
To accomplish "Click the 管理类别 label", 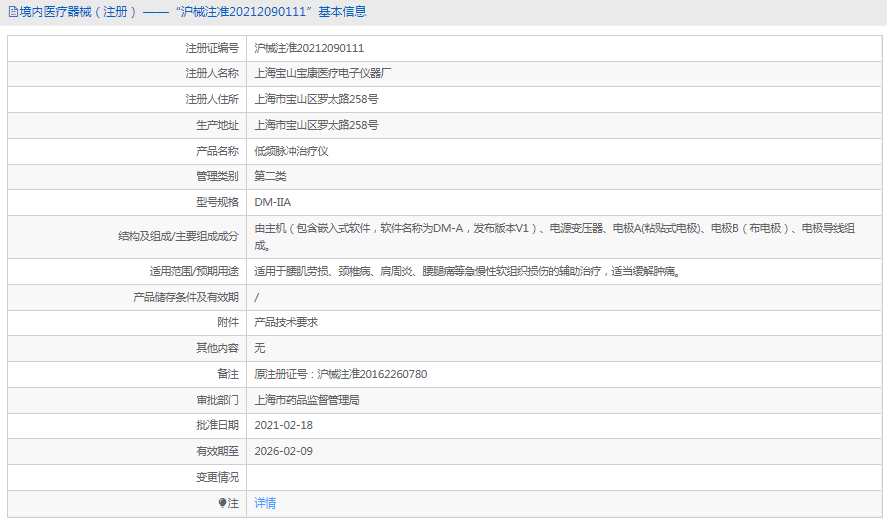I will [217, 176].
